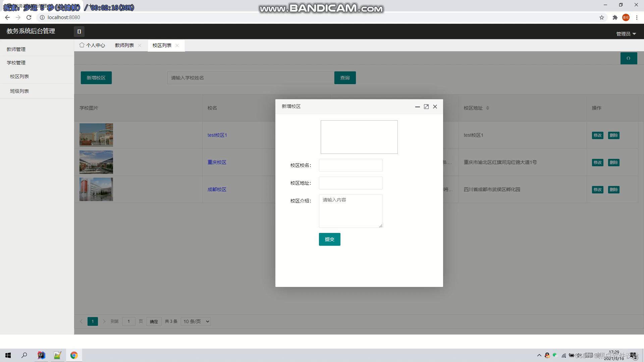Image resolution: width=644 pixels, height=362 pixels.
Task: Sort by 校区地址 column arrows
Action: tap(487, 108)
